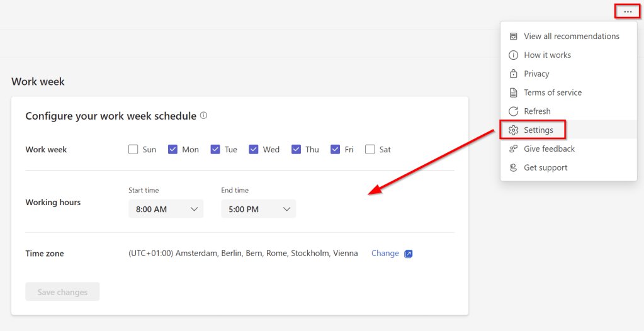Uncheck the Wed work day checkbox
This screenshot has width=644, height=331.
click(x=254, y=150)
